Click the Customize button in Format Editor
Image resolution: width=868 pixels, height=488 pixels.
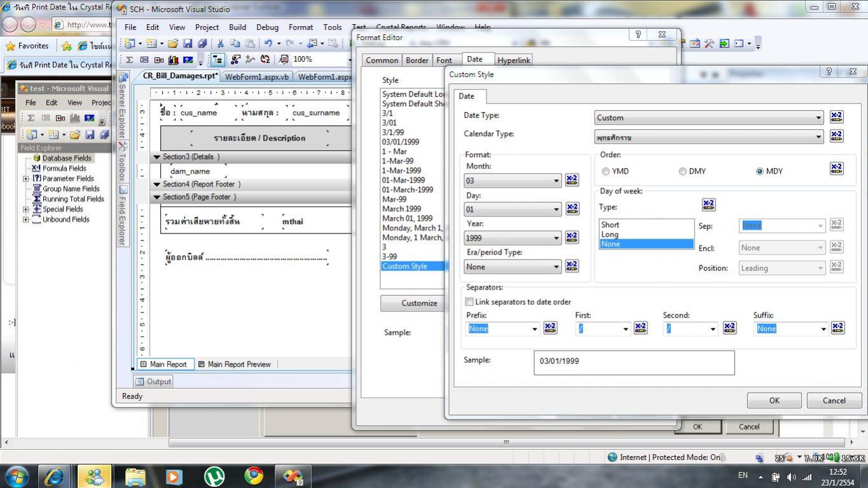point(419,303)
